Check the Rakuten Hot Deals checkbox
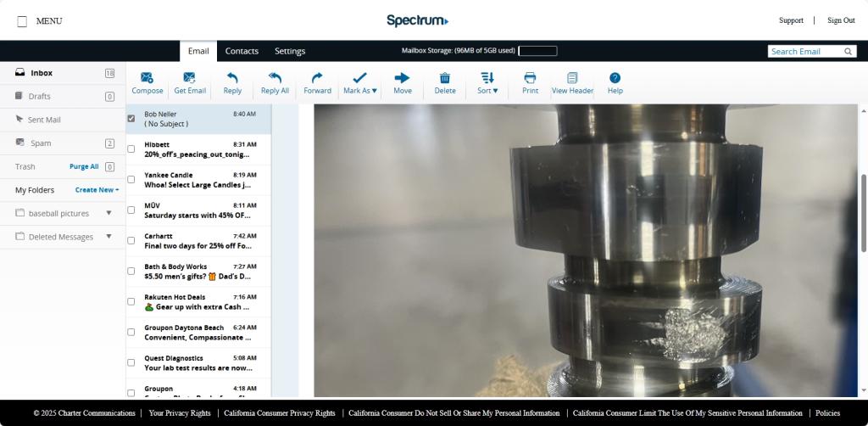This screenshot has height=426, width=868. pyautogui.click(x=131, y=301)
